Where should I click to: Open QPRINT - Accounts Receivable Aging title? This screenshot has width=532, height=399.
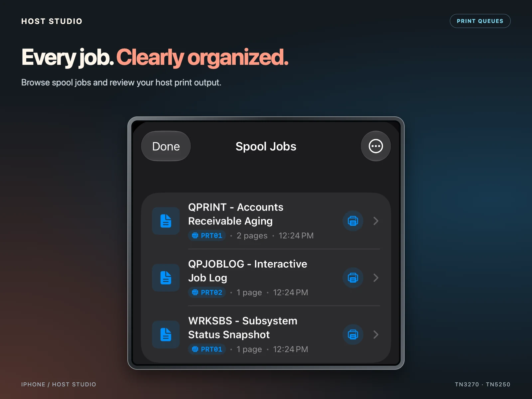(236, 214)
